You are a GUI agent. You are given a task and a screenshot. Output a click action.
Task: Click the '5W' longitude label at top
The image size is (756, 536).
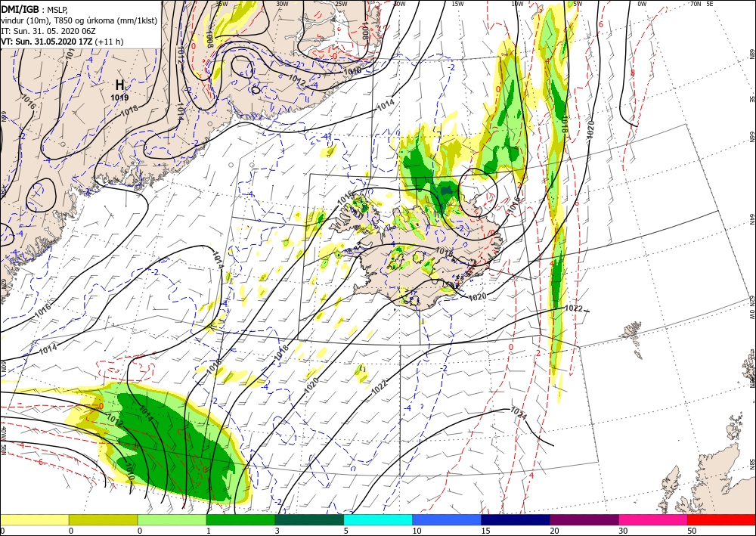click(x=578, y=4)
